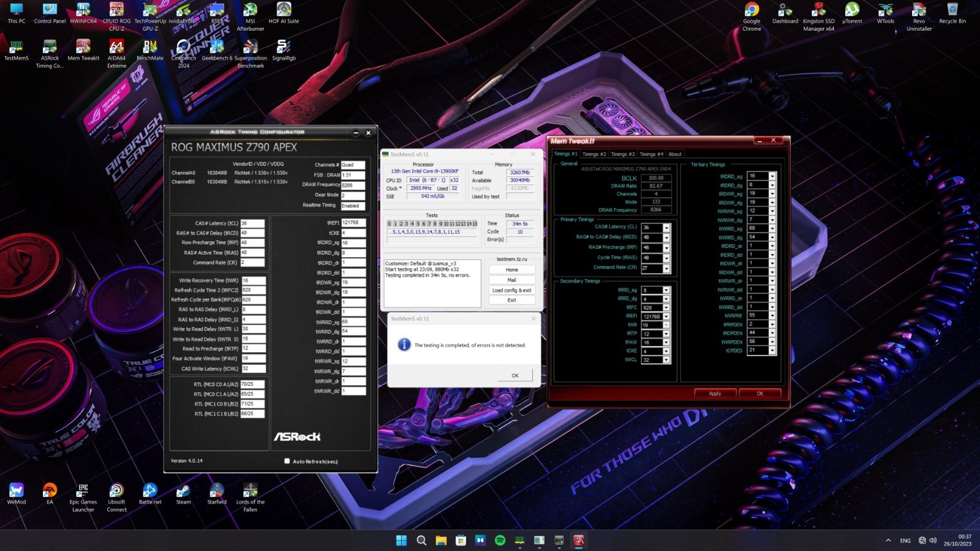
Task: Click OK button in Mem TweakIt window
Action: pos(759,394)
